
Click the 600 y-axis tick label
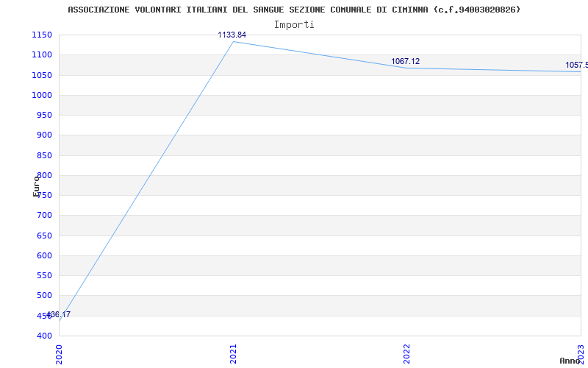44,255
